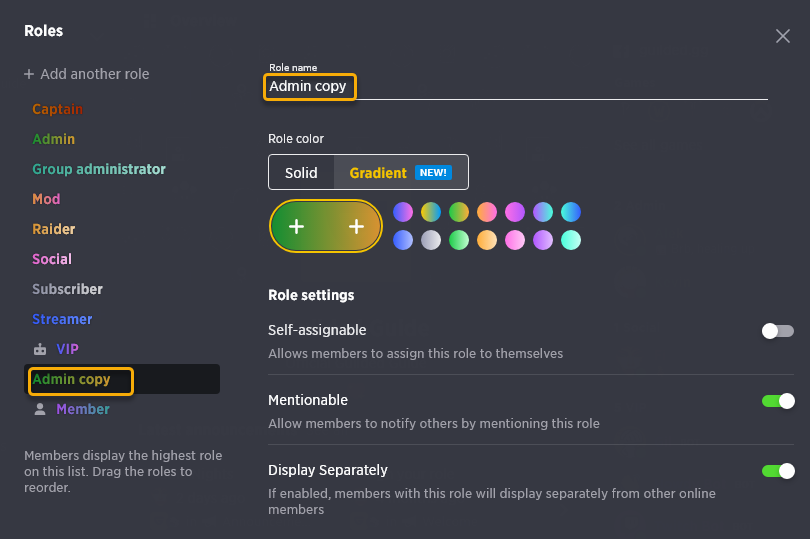The height and width of the screenshot is (539, 810).
Task: Click the right plus on the gradient picker
Action: [356, 226]
